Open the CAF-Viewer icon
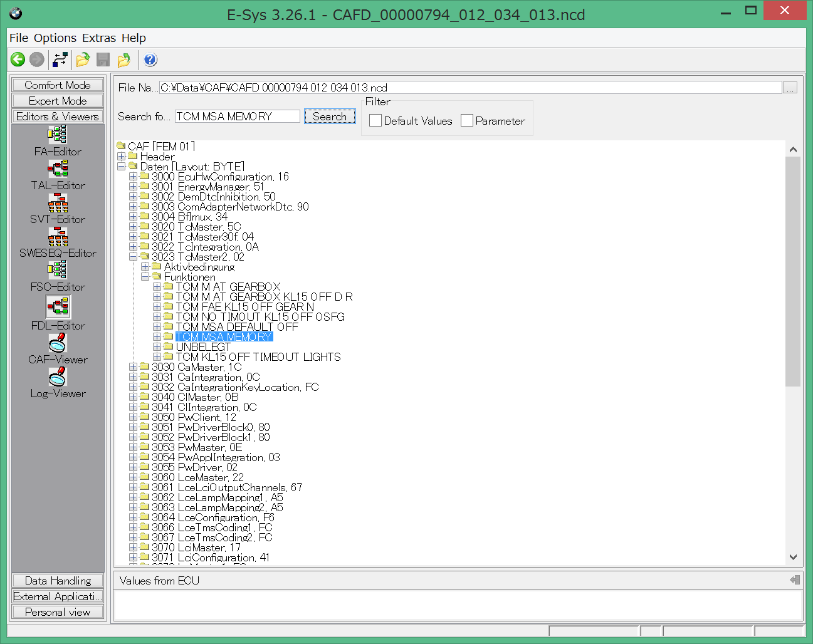The image size is (813, 644). 58,343
